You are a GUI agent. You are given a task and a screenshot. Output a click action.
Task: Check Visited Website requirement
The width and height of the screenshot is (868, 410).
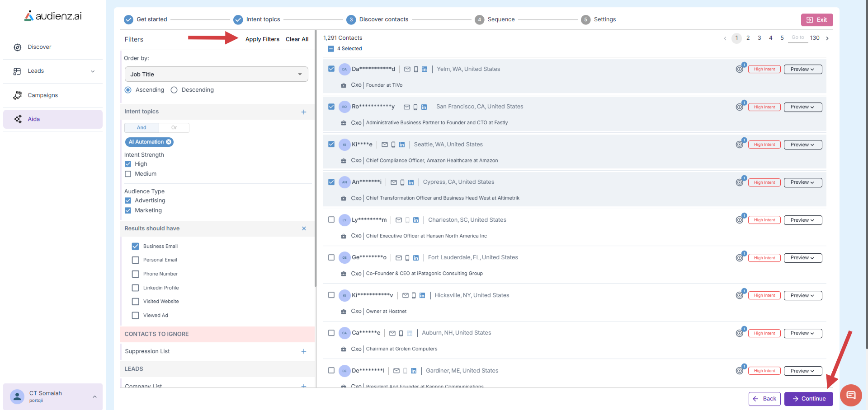(x=135, y=302)
